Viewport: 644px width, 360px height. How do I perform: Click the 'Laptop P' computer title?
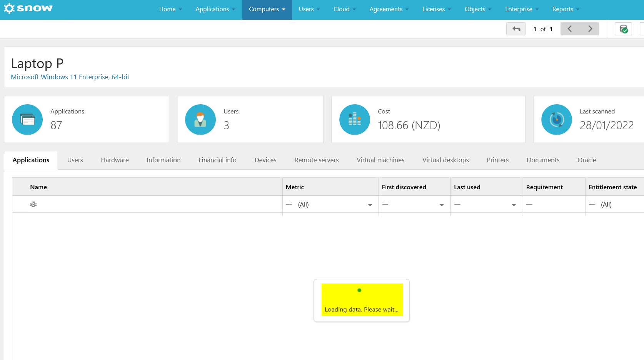tap(37, 63)
